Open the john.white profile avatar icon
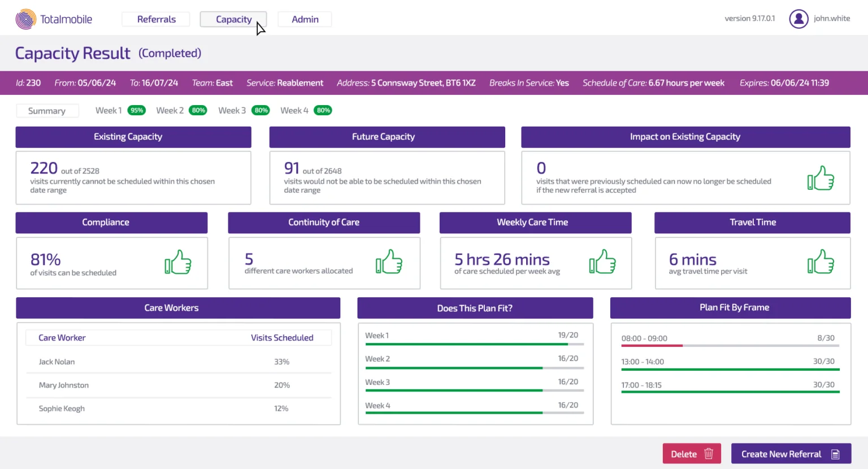Screen dimensions: 868x469 (798, 19)
